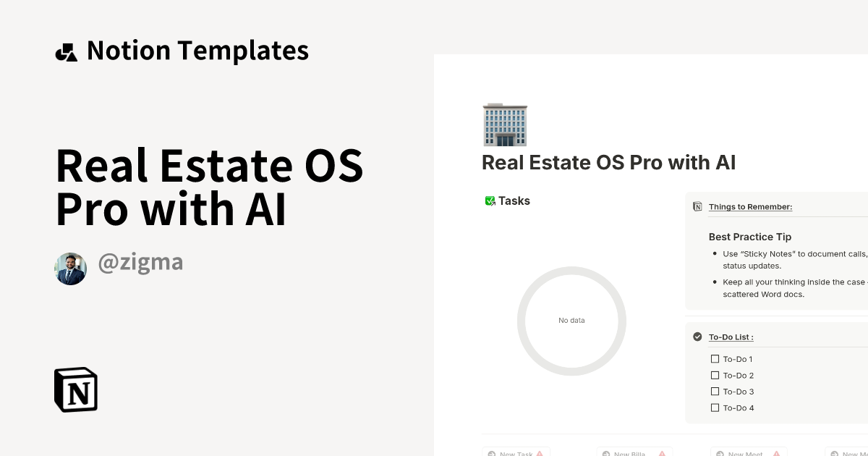Click the black circled checkmark beside To-Do List
The height and width of the screenshot is (456, 868).
coord(697,336)
